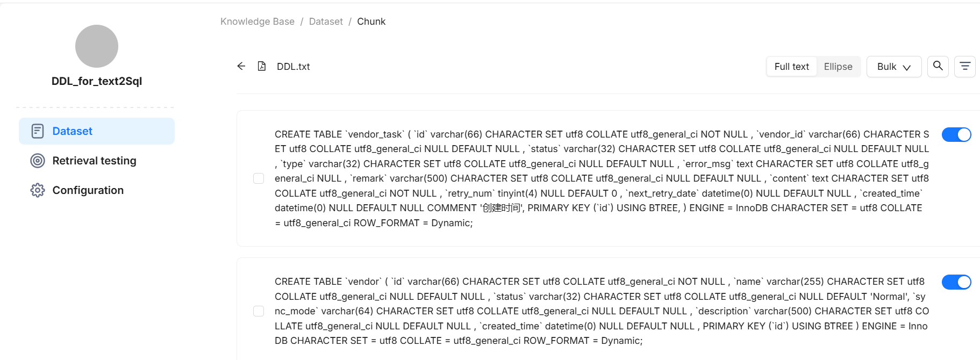Click the DDL_for_text2Sql knowledge base title
This screenshot has height=360, width=980.
coord(96,81)
